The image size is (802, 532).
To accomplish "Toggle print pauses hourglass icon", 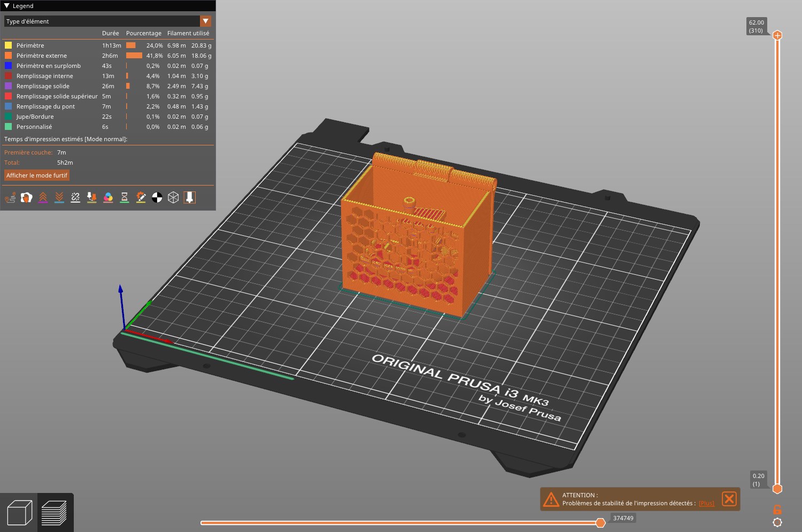I will (125, 198).
